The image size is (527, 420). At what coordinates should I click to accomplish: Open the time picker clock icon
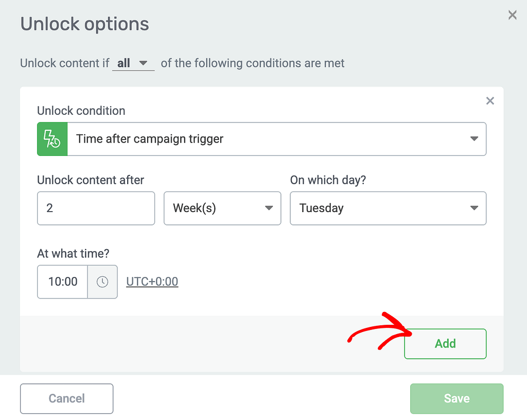(x=102, y=282)
